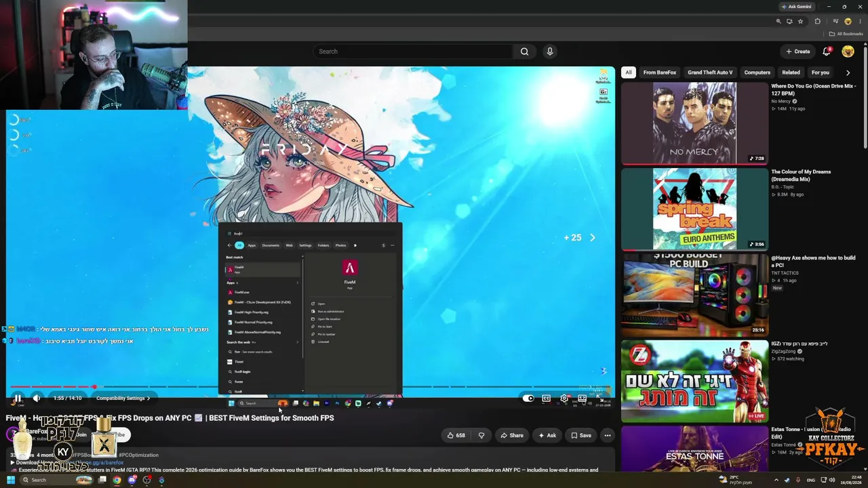Click the taskbar speaker volume icon
Screen dimensions: 868x488
(832, 480)
